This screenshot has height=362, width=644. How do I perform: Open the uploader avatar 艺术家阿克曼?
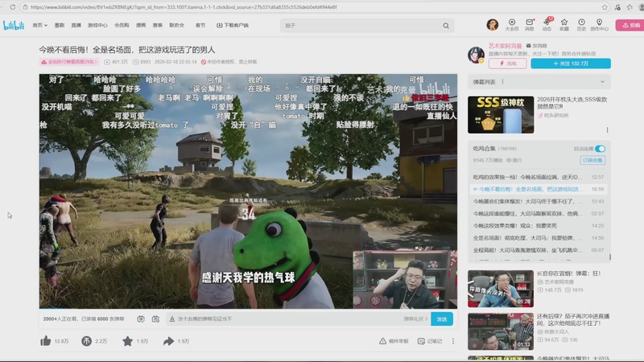(476, 55)
